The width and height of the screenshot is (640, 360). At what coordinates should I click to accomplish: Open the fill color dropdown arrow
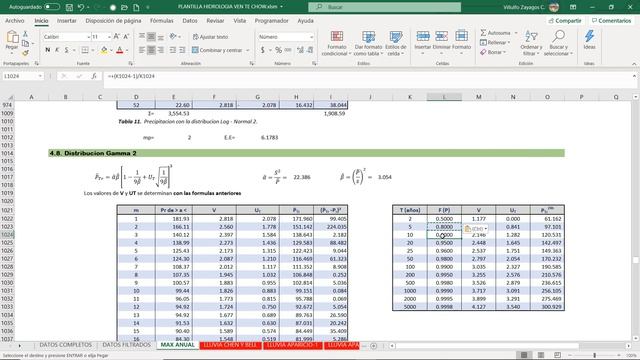111,50
